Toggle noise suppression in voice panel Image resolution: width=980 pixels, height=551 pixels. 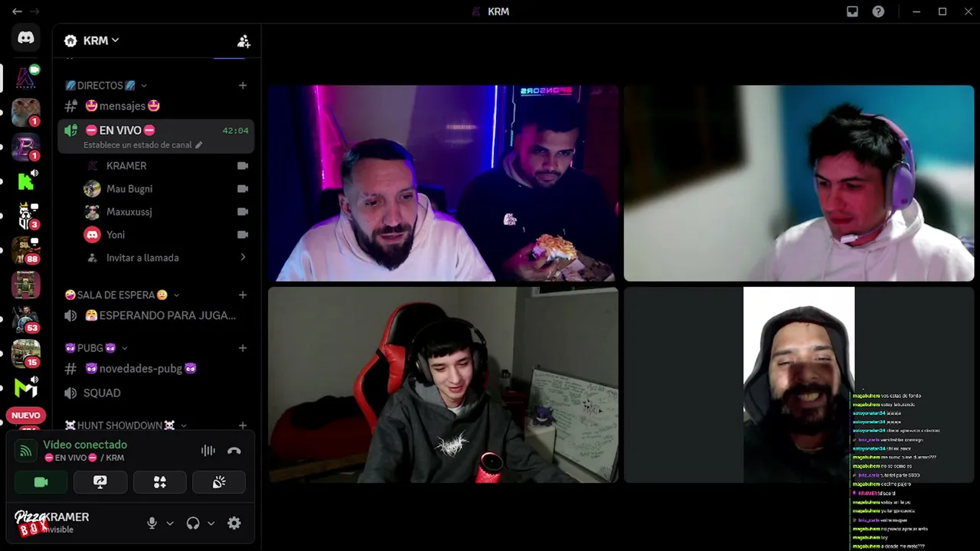tap(208, 451)
